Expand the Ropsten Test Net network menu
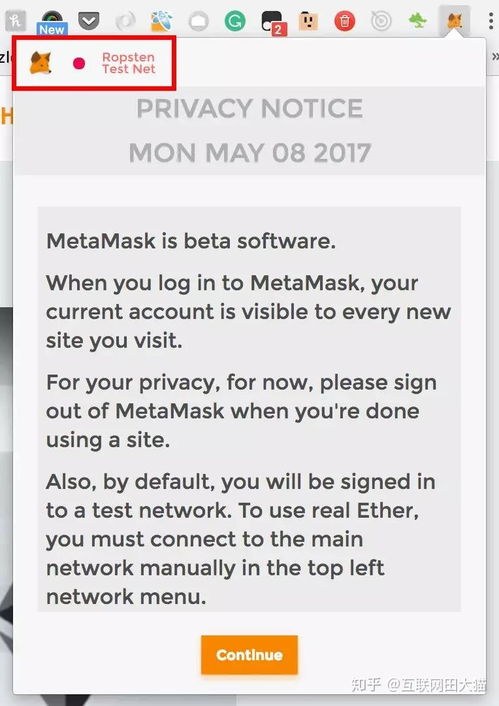Screen dimensions: 499x706 pos(129,63)
